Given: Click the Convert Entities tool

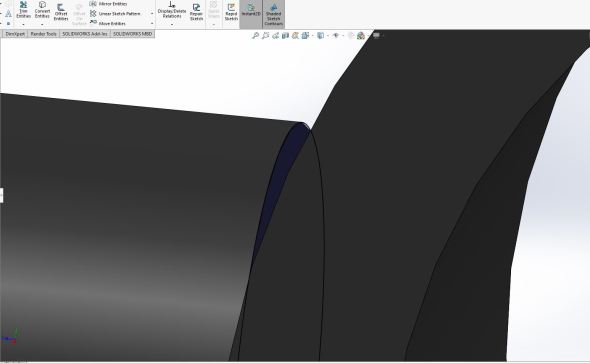Looking at the screenshot, I should point(42,10).
